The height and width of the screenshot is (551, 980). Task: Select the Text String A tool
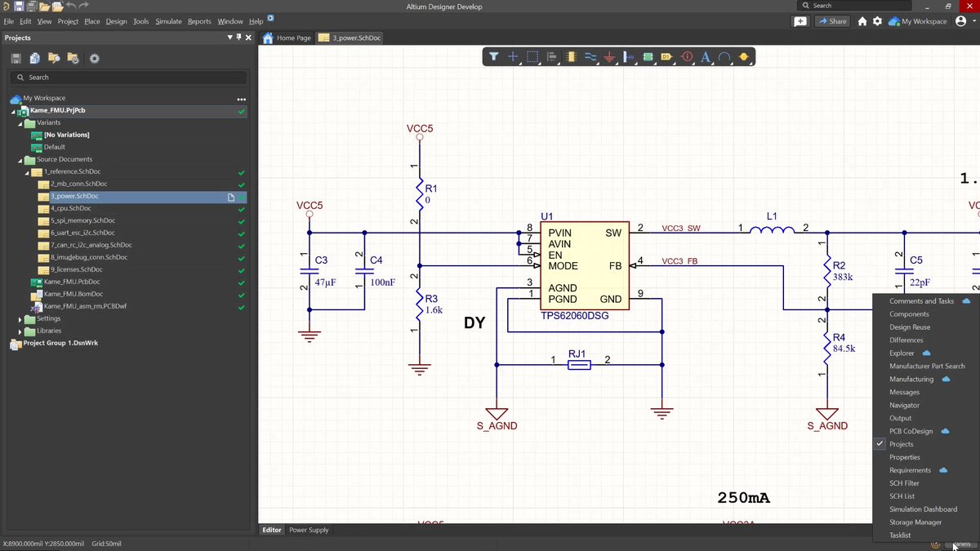click(705, 57)
